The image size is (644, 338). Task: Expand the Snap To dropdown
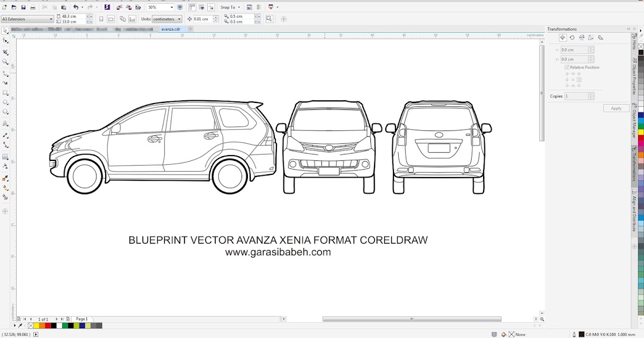[240, 8]
